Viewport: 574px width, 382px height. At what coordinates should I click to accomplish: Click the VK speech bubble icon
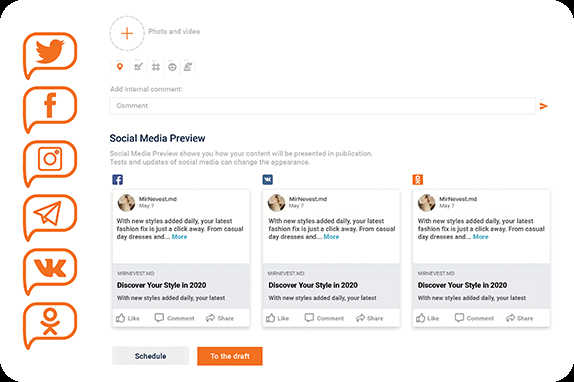[50, 271]
